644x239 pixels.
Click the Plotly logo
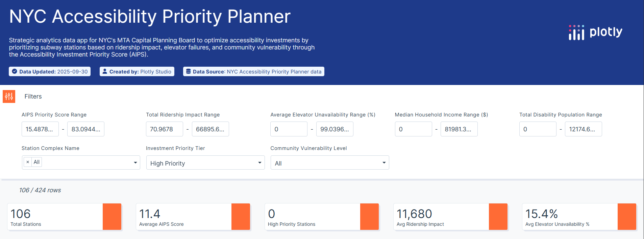pos(595,32)
